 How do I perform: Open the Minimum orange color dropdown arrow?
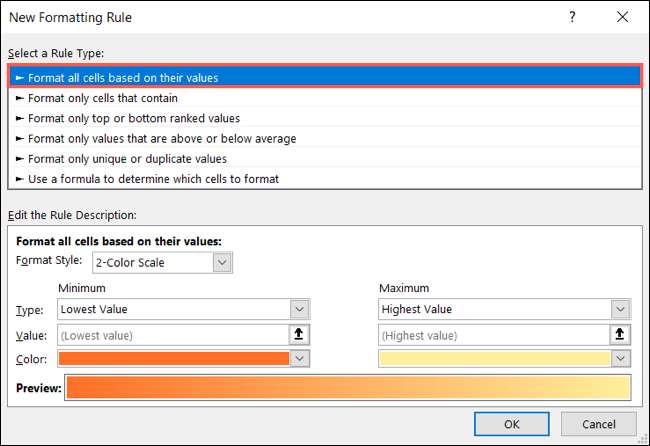298,358
